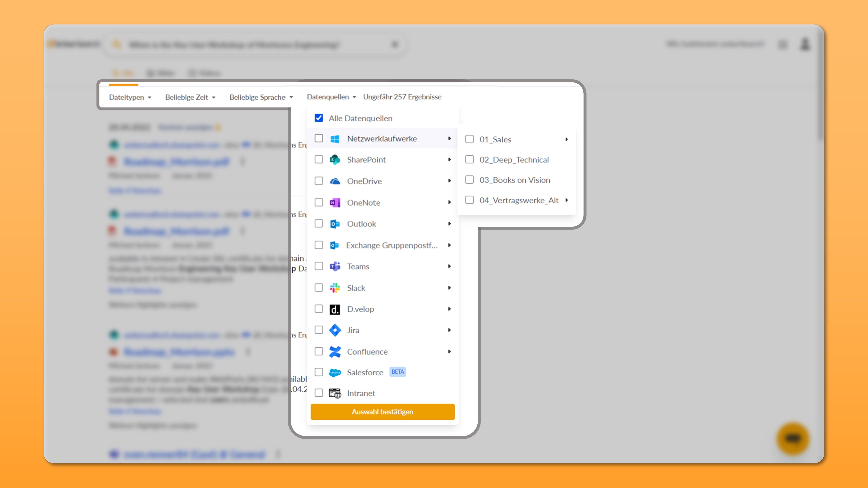868x488 pixels.
Task: Open the Dateitypen dropdown
Action: click(130, 97)
